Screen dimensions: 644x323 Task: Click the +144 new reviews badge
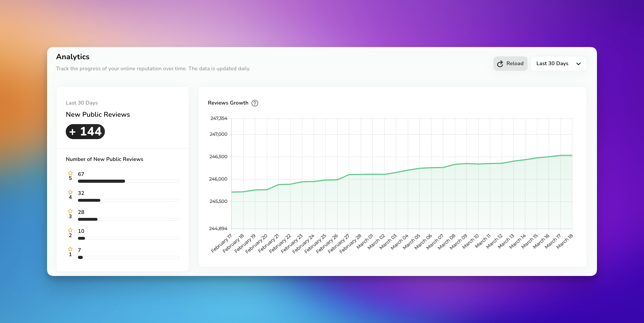click(85, 131)
